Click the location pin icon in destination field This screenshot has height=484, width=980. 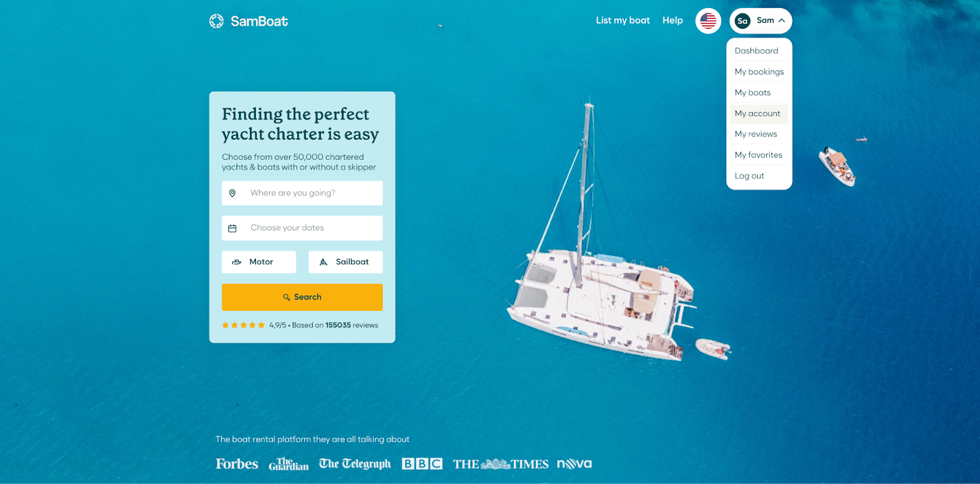(x=232, y=193)
